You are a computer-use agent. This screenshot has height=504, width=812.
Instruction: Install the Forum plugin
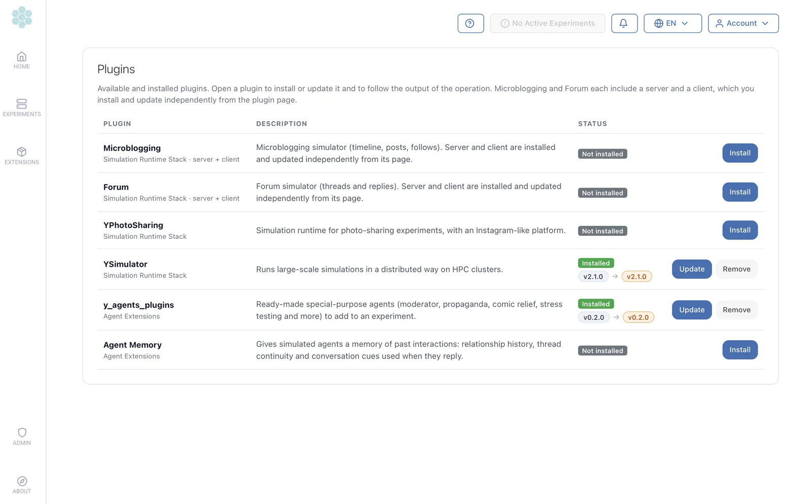(740, 192)
